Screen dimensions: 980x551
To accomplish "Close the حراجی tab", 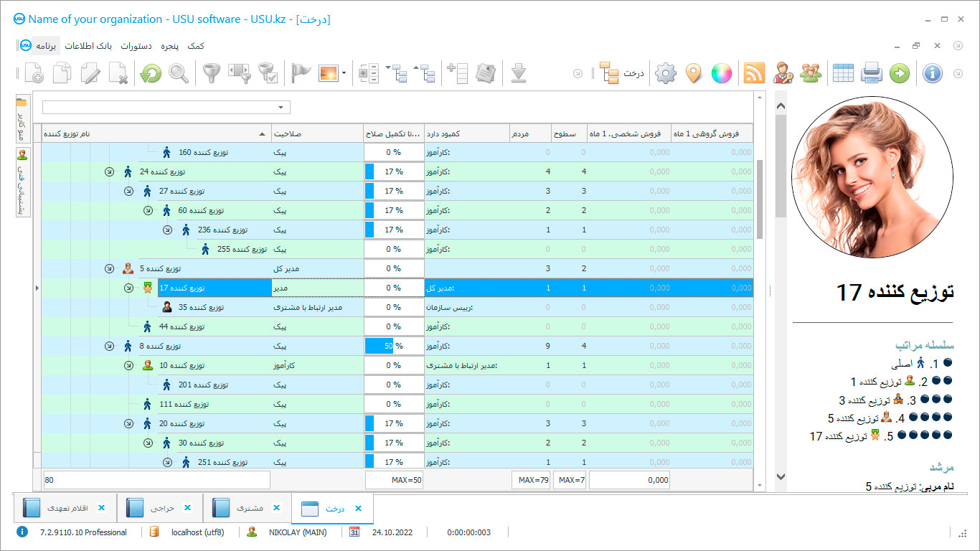I will [x=188, y=509].
